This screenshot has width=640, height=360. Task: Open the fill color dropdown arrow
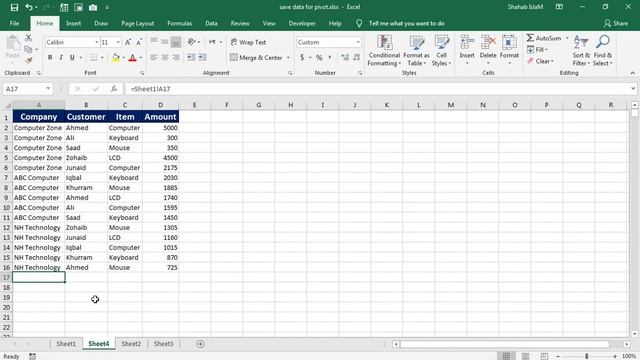coord(124,58)
